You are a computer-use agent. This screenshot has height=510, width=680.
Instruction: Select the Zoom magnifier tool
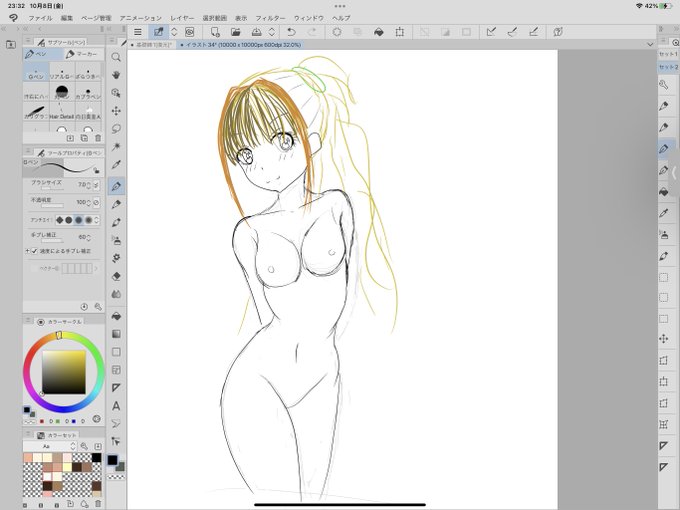(116, 57)
